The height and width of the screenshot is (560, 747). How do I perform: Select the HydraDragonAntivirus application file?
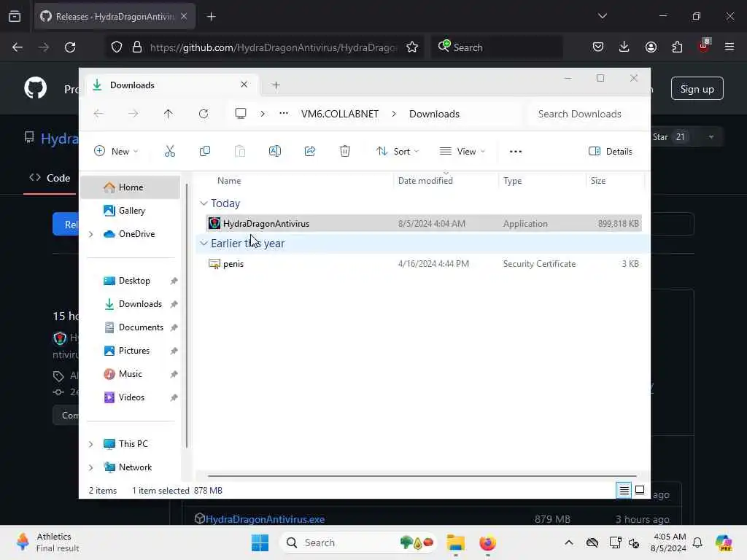(x=424, y=223)
